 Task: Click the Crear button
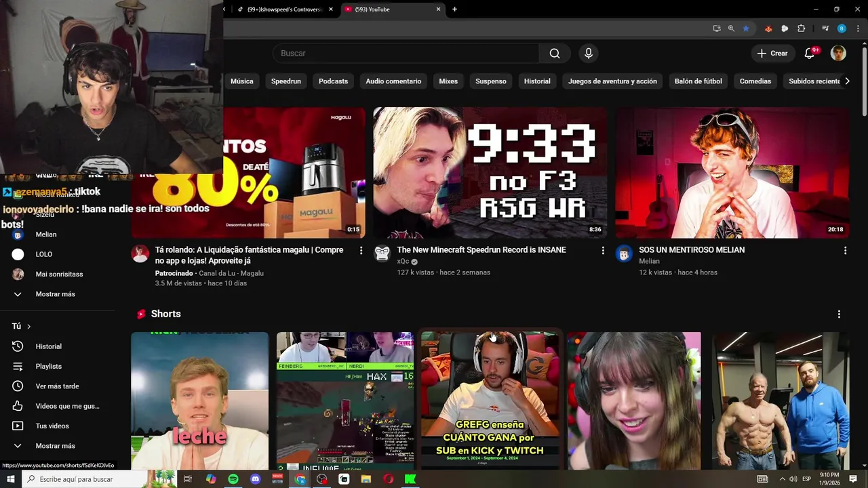click(x=772, y=54)
